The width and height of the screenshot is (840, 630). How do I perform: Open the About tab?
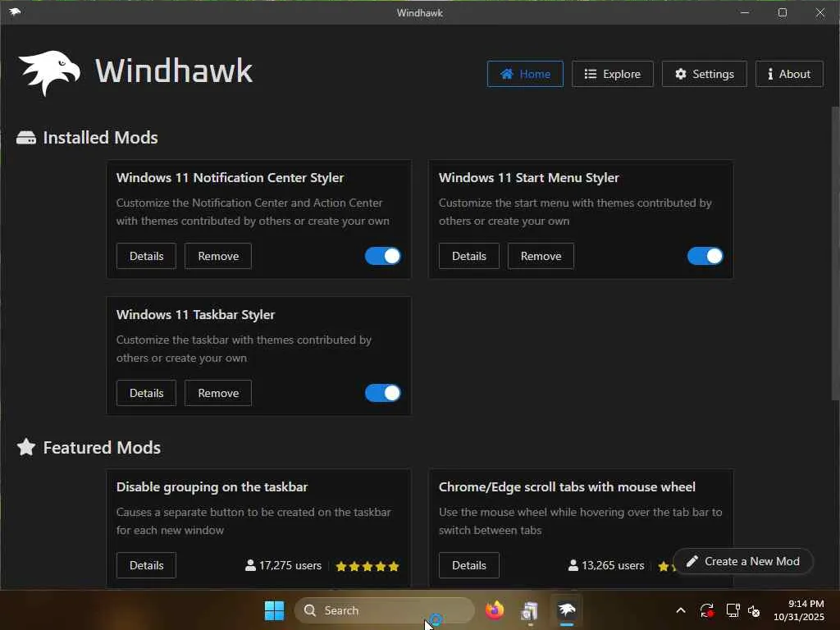point(789,74)
